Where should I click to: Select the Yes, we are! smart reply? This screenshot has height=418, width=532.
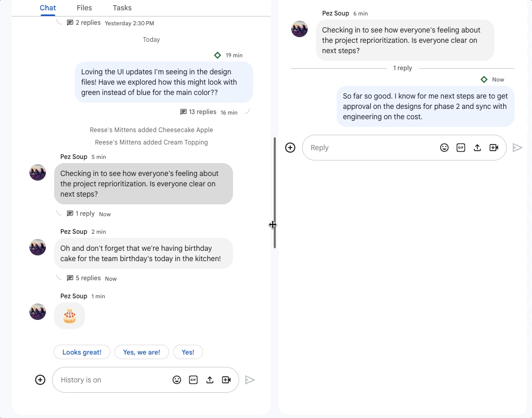[141, 352]
